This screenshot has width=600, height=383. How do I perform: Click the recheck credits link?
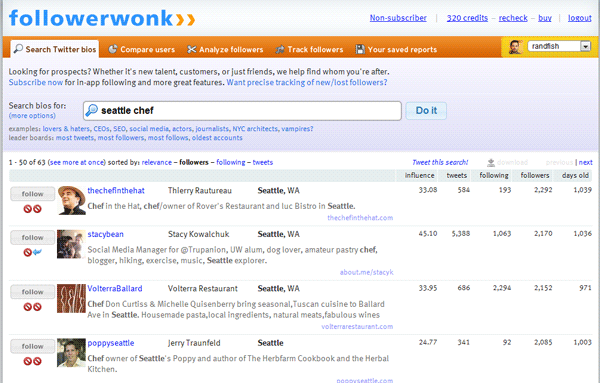[513, 18]
